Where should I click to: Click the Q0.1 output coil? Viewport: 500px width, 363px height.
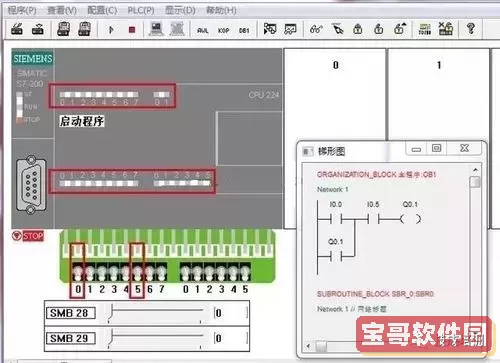point(410,219)
